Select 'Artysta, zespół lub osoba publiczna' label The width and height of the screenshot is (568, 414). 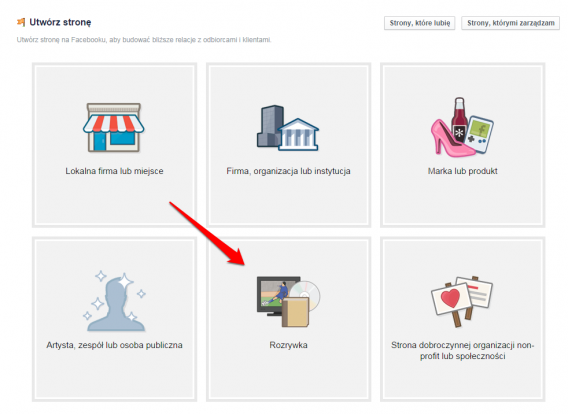[x=114, y=345]
